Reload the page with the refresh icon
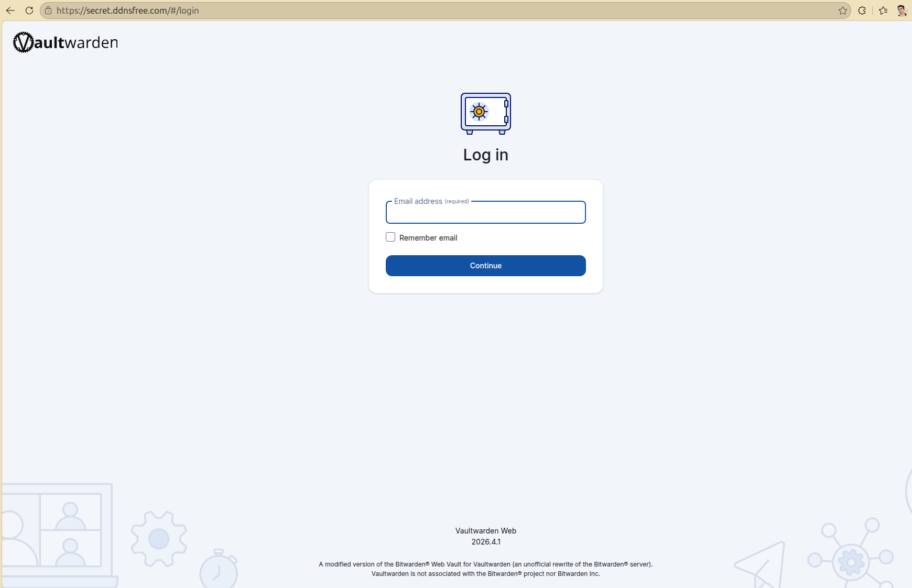This screenshot has width=912, height=588. pos(29,10)
